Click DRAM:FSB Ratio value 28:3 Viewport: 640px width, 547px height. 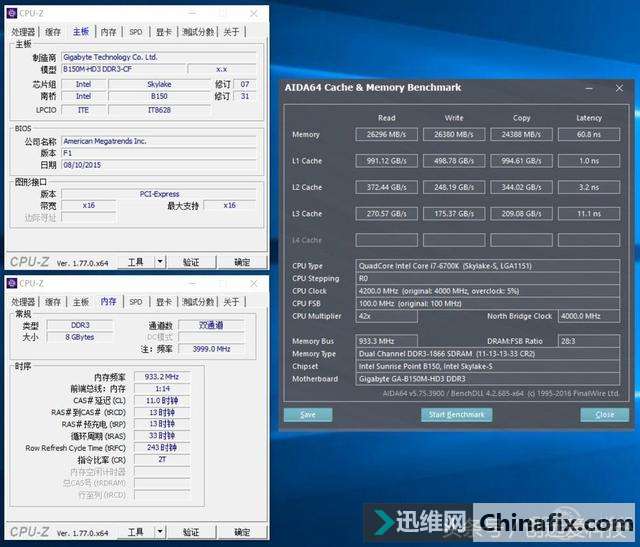pyautogui.click(x=589, y=341)
